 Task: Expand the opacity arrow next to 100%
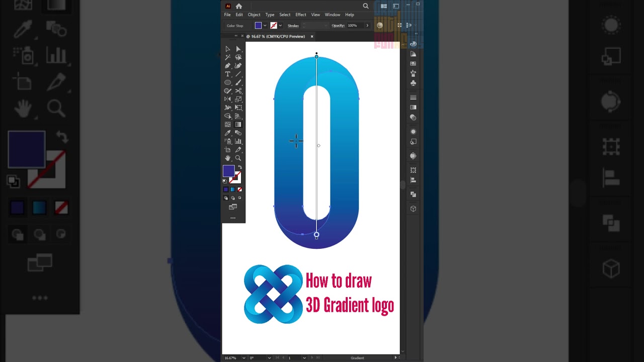[x=367, y=26]
